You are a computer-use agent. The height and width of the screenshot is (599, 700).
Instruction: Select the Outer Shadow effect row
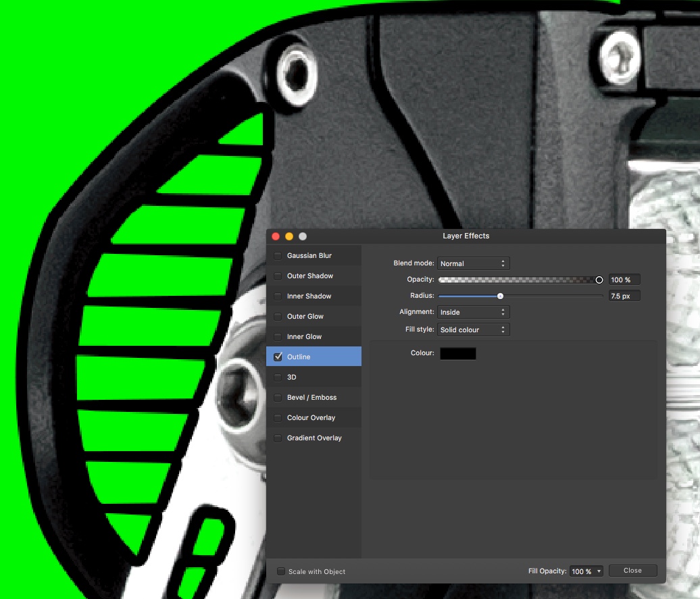tap(314, 276)
